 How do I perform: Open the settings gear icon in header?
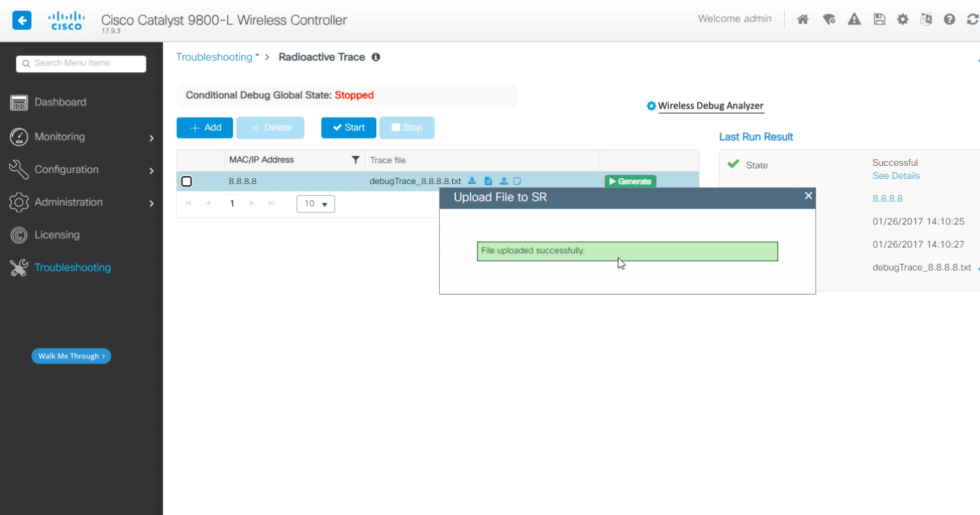tap(903, 20)
